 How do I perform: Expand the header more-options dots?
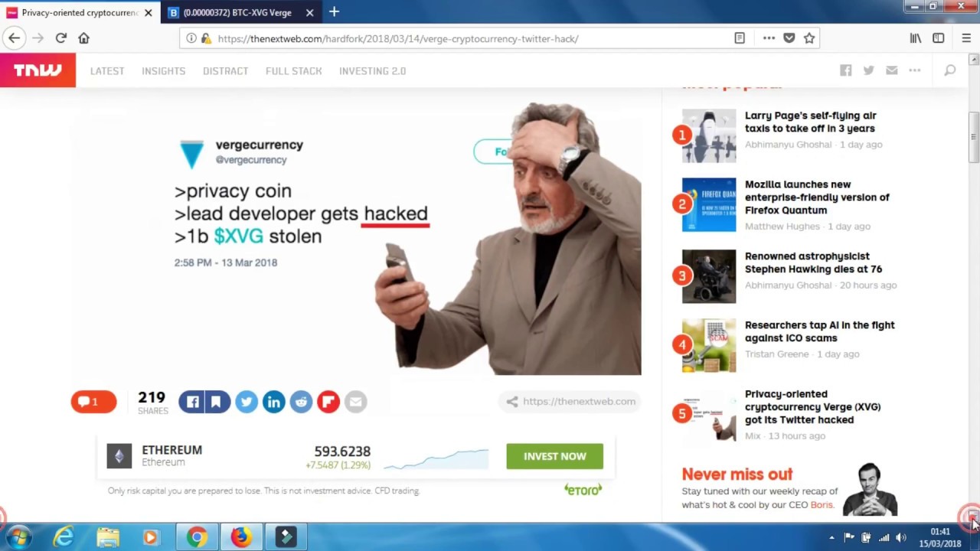point(914,70)
